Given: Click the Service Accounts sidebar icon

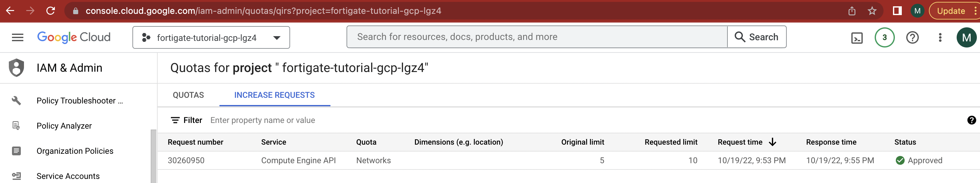Looking at the screenshot, I should click(x=16, y=175).
